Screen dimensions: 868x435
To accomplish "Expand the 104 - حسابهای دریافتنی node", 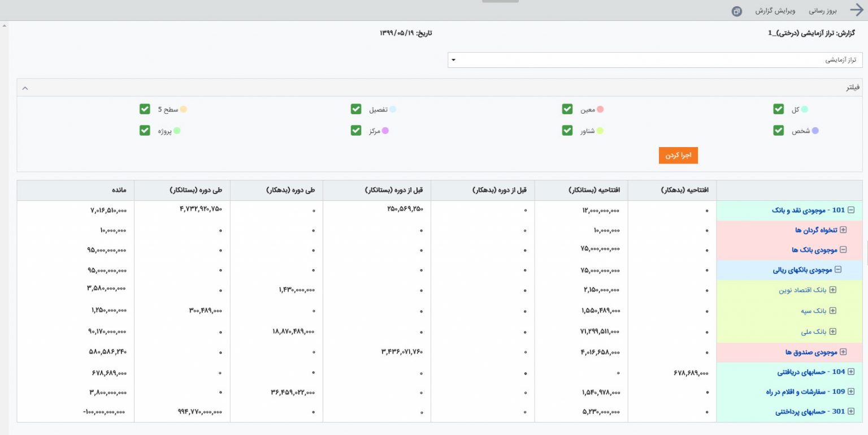I will pos(851,372).
